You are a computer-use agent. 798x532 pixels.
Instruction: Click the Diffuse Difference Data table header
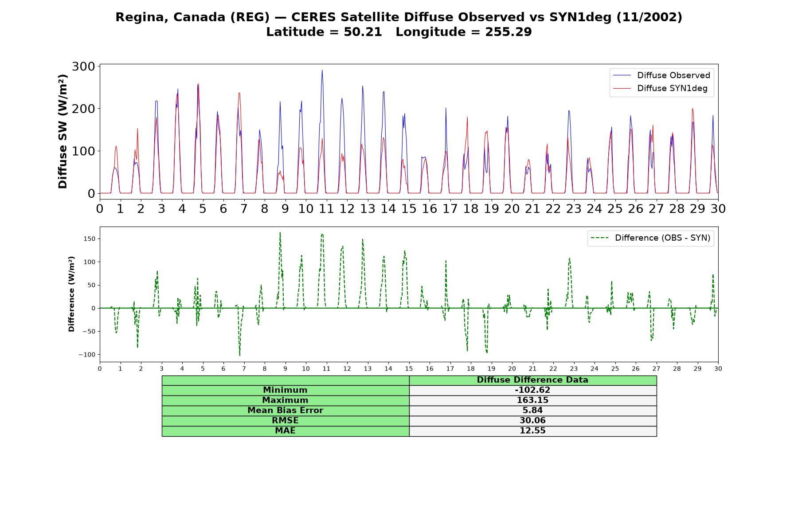coord(532,380)
